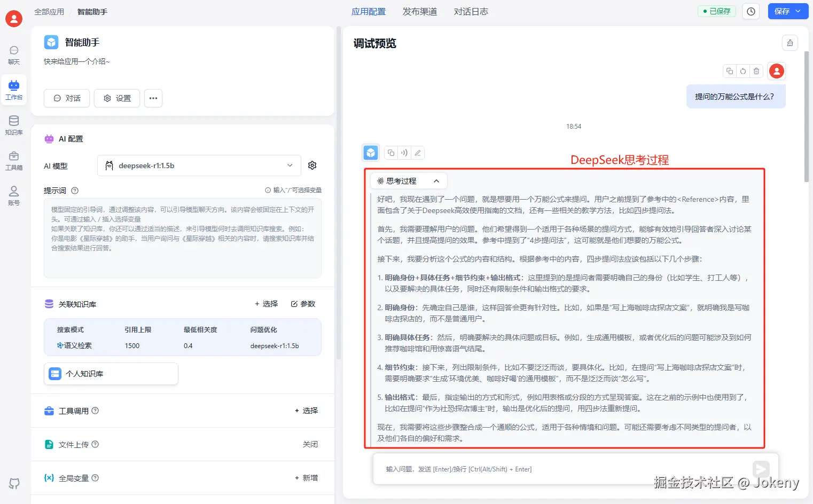
Task: Play AI response audio with speaker icon
Action: pyautogui.click(x=404, y=153)
